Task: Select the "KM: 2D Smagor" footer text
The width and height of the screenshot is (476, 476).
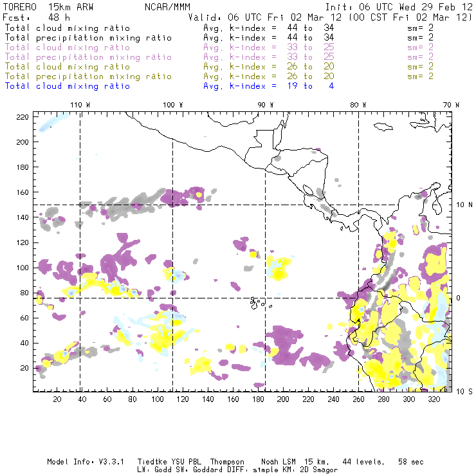Action: point(310,470)
